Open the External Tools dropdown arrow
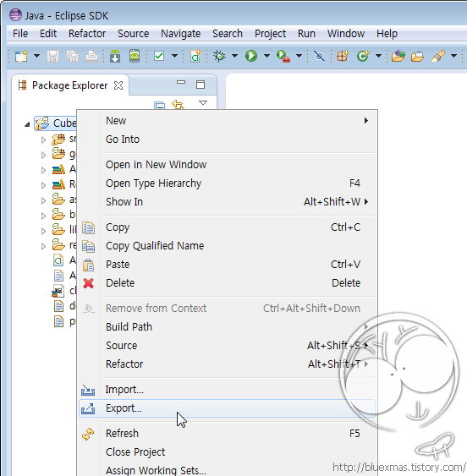The width and height of the screenshot is (467, 476). tap(299, 56)
